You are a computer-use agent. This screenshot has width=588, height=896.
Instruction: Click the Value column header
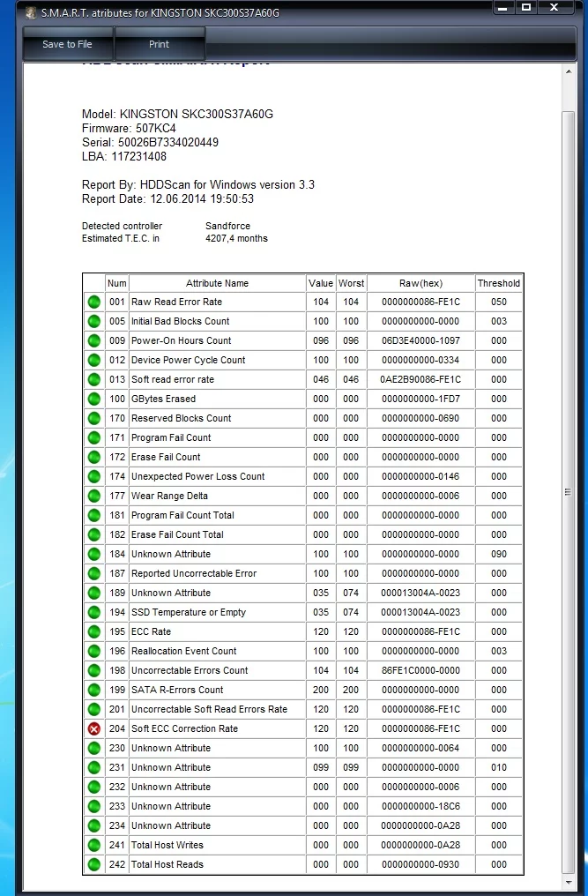click(x=321, y=283)
